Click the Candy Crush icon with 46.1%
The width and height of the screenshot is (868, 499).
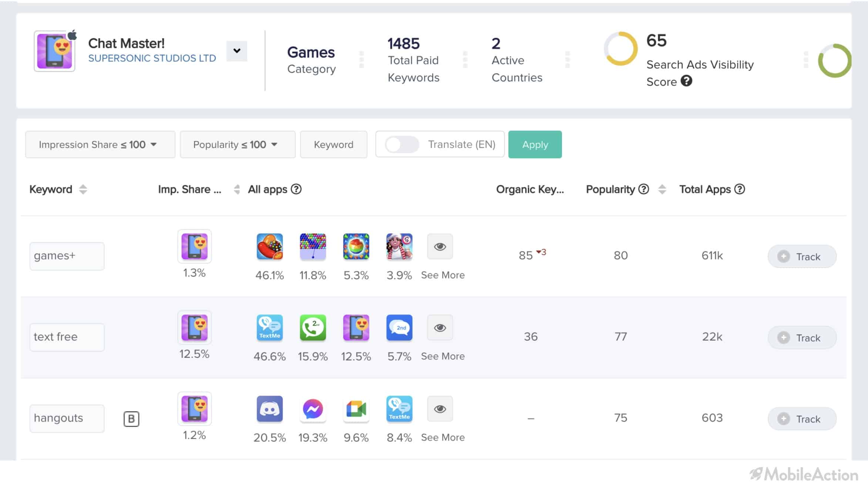pyautogui.click(x=270, y=247)
